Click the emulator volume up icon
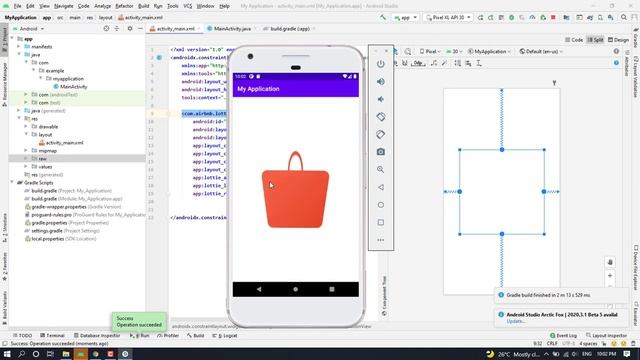 380,82
